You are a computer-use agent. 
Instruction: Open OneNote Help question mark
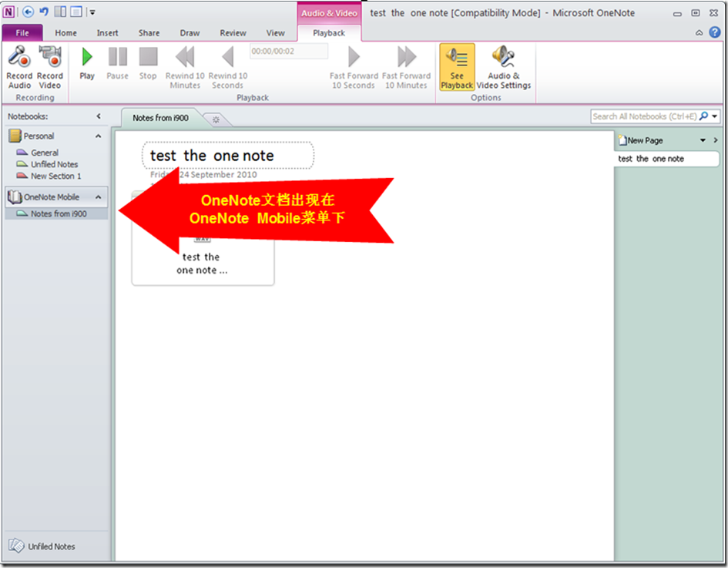click(x=715, y=32)
